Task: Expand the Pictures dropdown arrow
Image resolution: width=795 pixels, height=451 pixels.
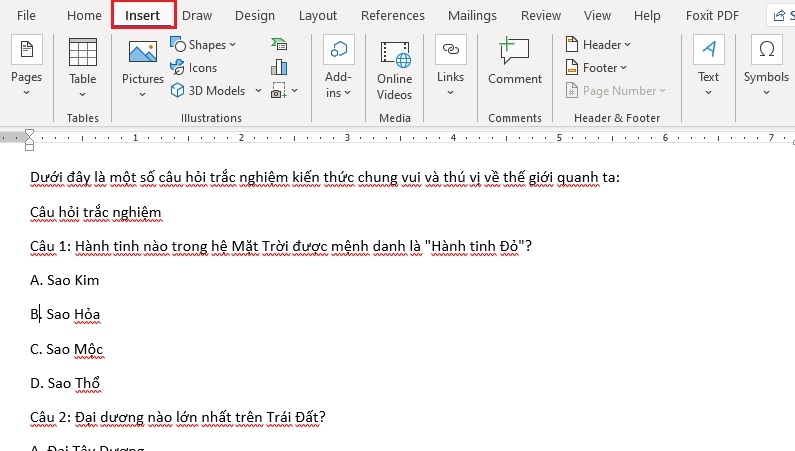Action: pos(142,94)
